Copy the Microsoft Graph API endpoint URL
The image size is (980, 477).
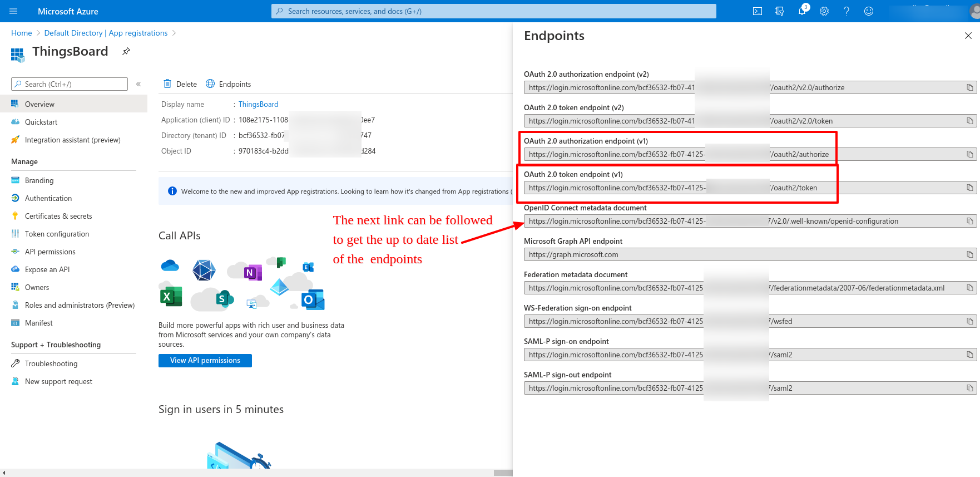(969, 254)
